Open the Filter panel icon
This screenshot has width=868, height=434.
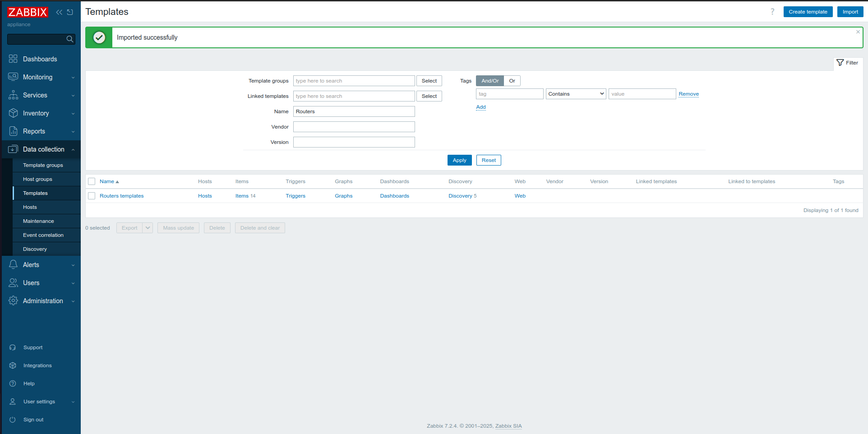pyautogui.click(x=840, y=63)
